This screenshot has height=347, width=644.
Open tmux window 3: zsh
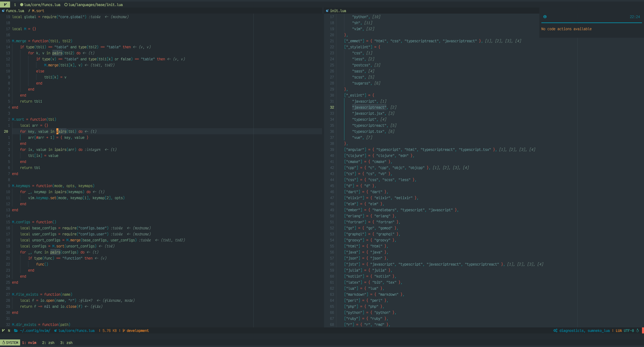pyautogui.click(x=66, y=343)
